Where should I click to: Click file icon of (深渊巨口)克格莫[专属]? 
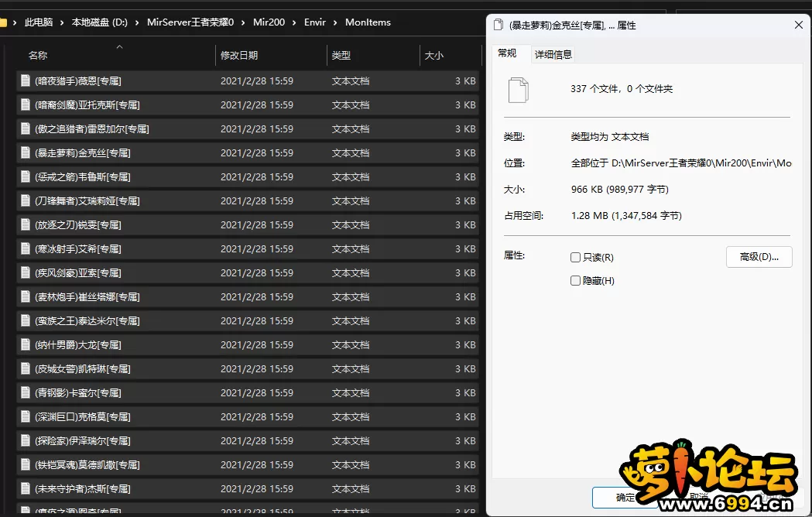[x=25, y=416]
